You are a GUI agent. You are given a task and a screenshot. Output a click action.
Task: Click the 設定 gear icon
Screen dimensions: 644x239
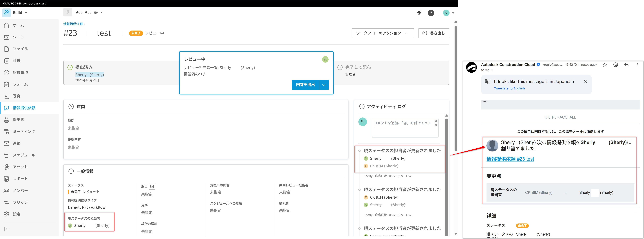tap(6, 214)
